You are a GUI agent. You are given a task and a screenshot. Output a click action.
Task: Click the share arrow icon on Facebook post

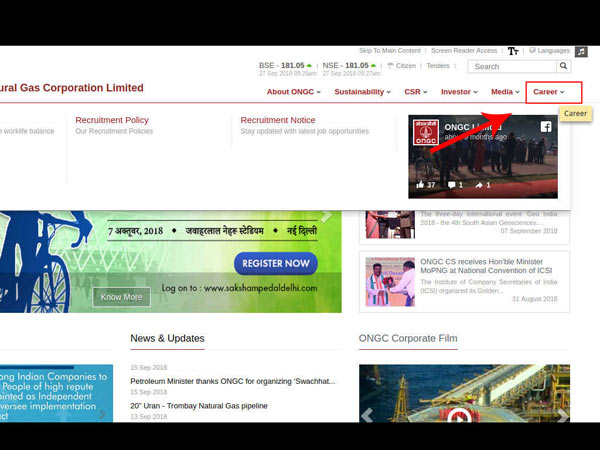[x=479, y=185]
